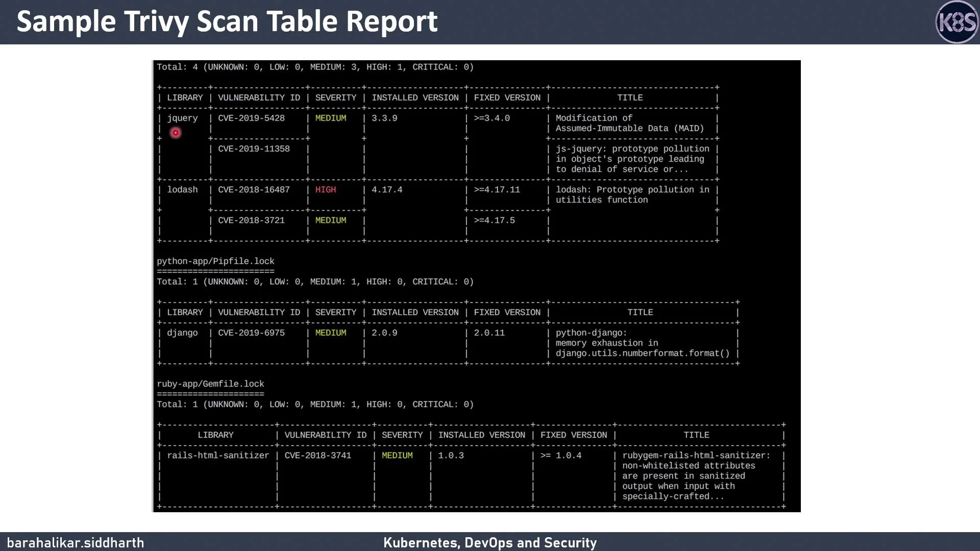Screen dimensions: 980x551
Task: Select the jquery library name in the table
Action: point(182,118)
